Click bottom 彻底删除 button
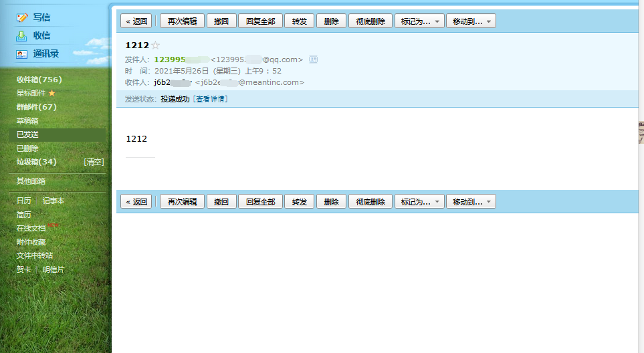This screenshot has width=644, height=353. point(370,201)
